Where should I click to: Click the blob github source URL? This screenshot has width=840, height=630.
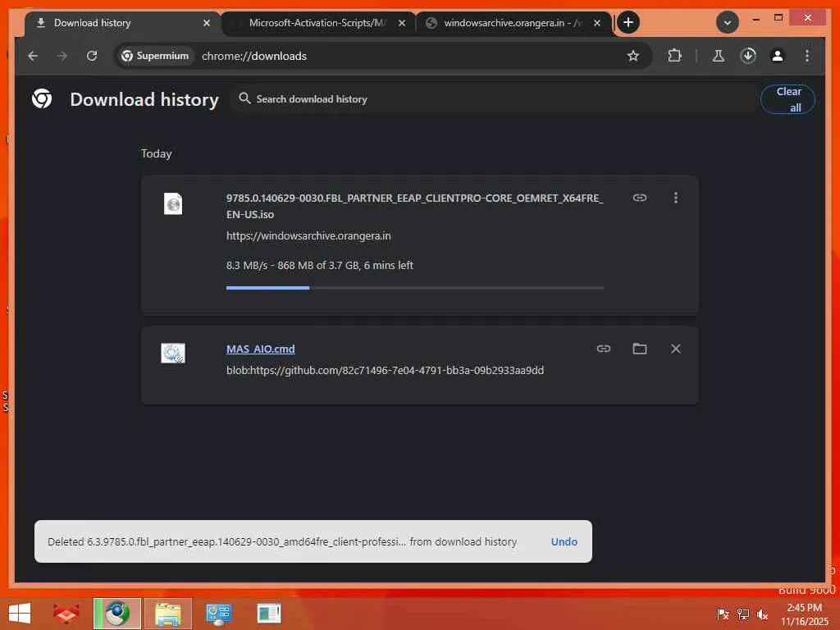tap(386, 370)
